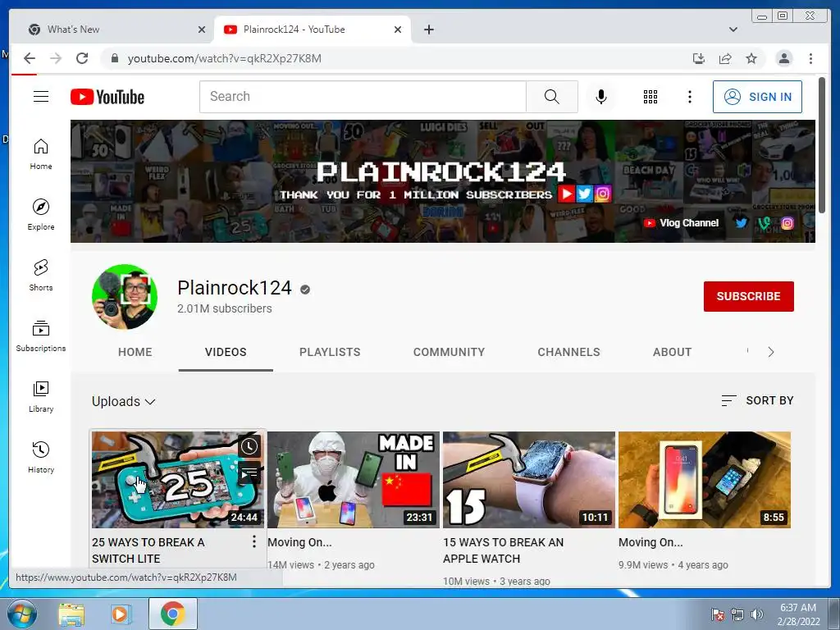Show more channel tabs with right chevron
This screenshot has width=840, height=630.
click(770, 352)
